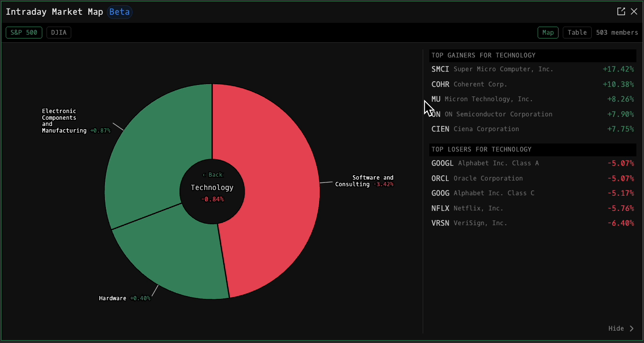Open GOOG Alphabet Class C row

tap(533, 193)
